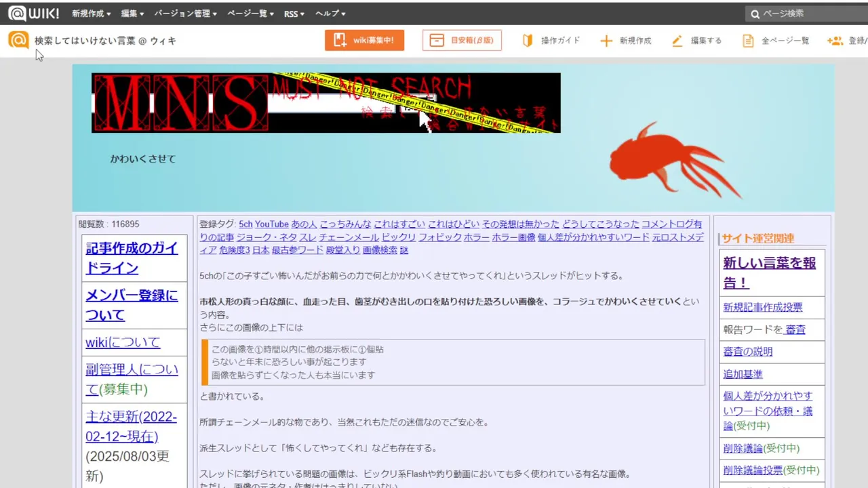Click the チェーンメール tag link

click(x=349, y=237)
